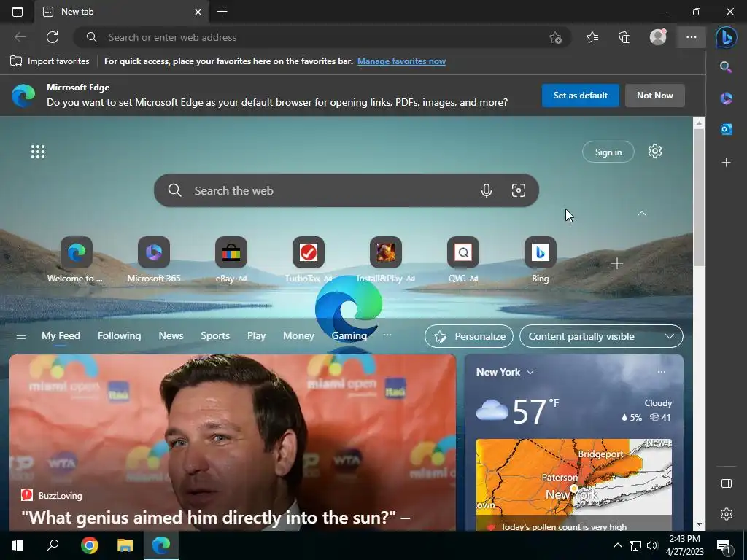Image resolution: width=747 pixels, height=560 pixels.
Task: Switch to the Play tab
Action: tap(256, 335)
